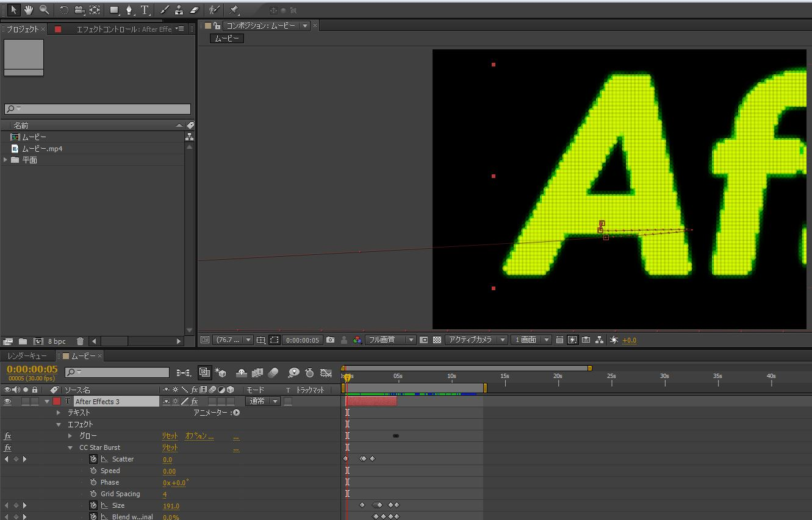Screen dimensions: 812x520
Task: Switch to the プロジェクト tab
Action: click(22, 29)
